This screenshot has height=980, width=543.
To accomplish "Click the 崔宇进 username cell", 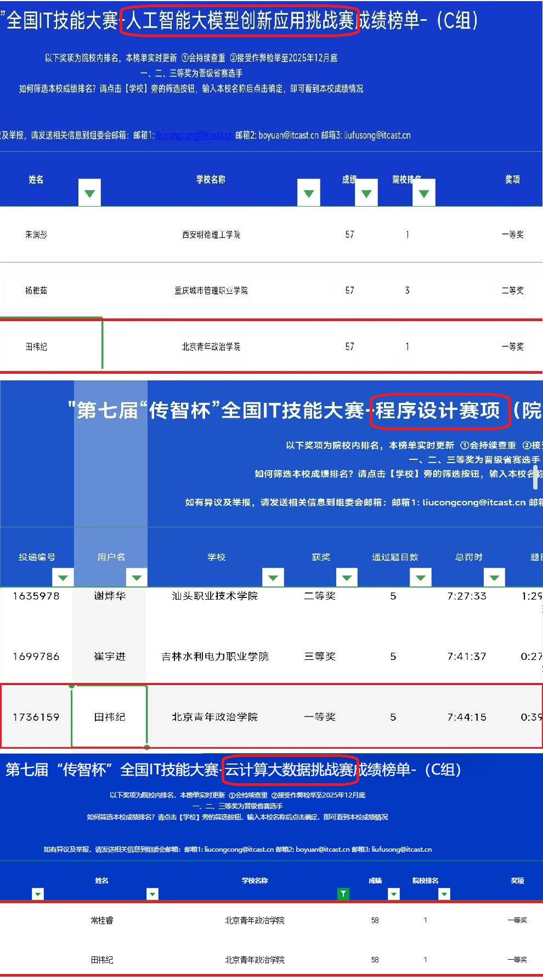I will point(110,656).
